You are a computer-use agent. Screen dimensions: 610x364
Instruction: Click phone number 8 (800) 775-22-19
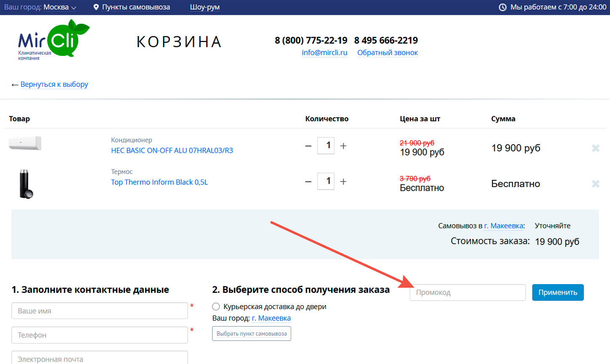click(311, 40)
